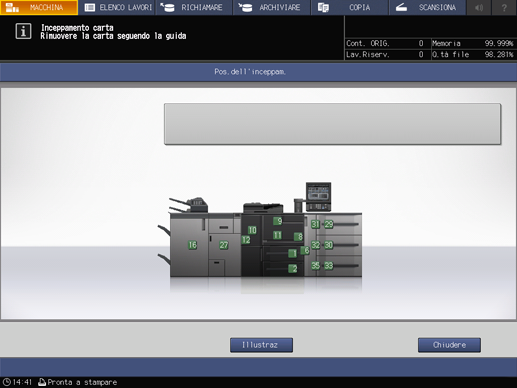Click the speaker volume icon
517x388 pixels.
click(479, 7)
